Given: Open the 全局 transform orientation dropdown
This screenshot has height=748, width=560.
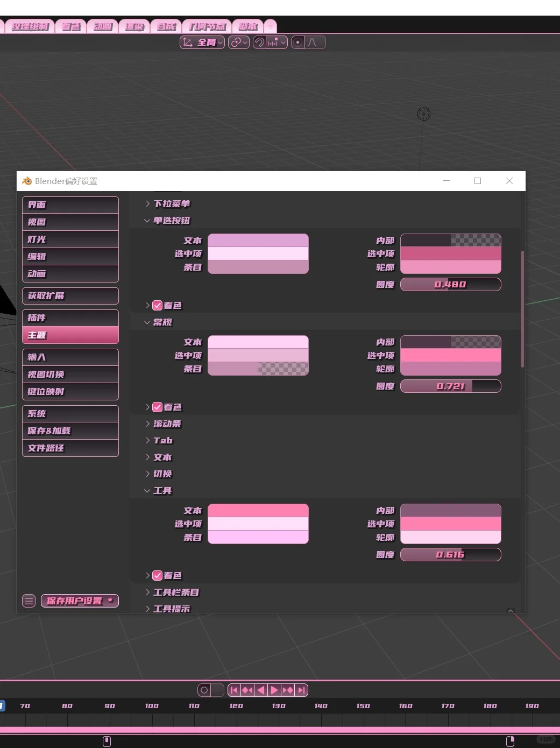Looking at the screenshot, I should tap(202, 42).
